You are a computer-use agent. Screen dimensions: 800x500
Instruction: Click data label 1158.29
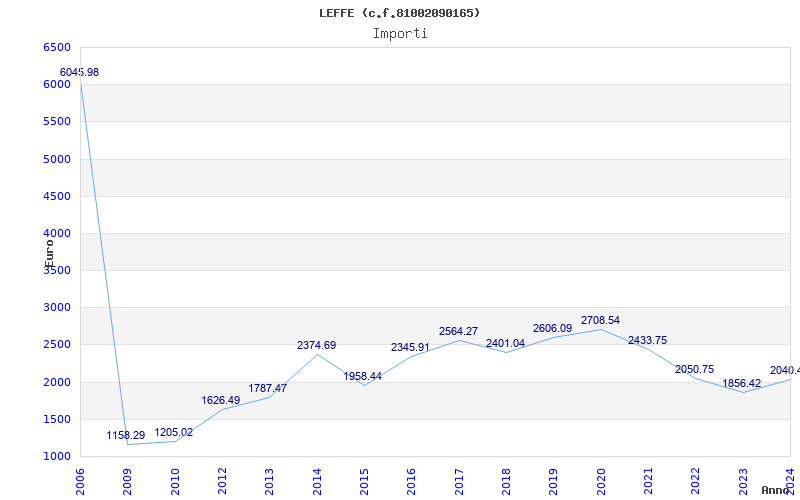[126, 436]
